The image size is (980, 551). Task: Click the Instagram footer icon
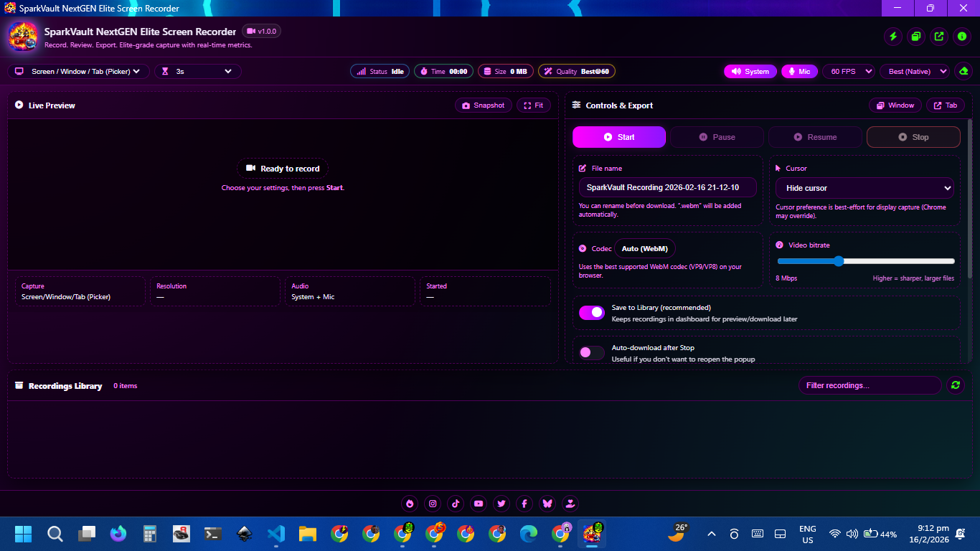click(x=433, y=504)
